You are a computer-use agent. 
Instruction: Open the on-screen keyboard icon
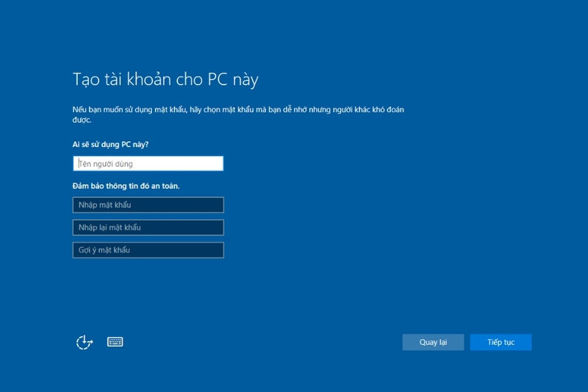pos(115,342)
